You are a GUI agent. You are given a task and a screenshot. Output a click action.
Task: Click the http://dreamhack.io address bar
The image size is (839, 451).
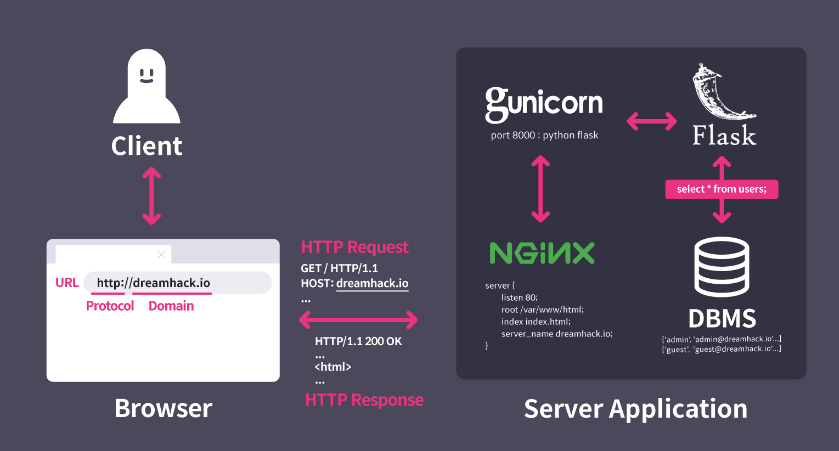tap(177, 282)
